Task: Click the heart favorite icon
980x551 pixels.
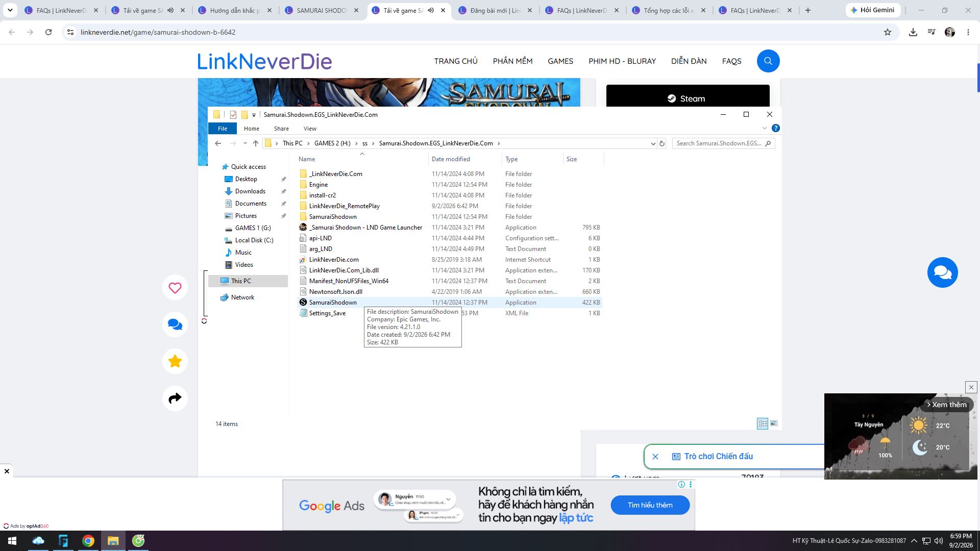Action: pos(175,288)
